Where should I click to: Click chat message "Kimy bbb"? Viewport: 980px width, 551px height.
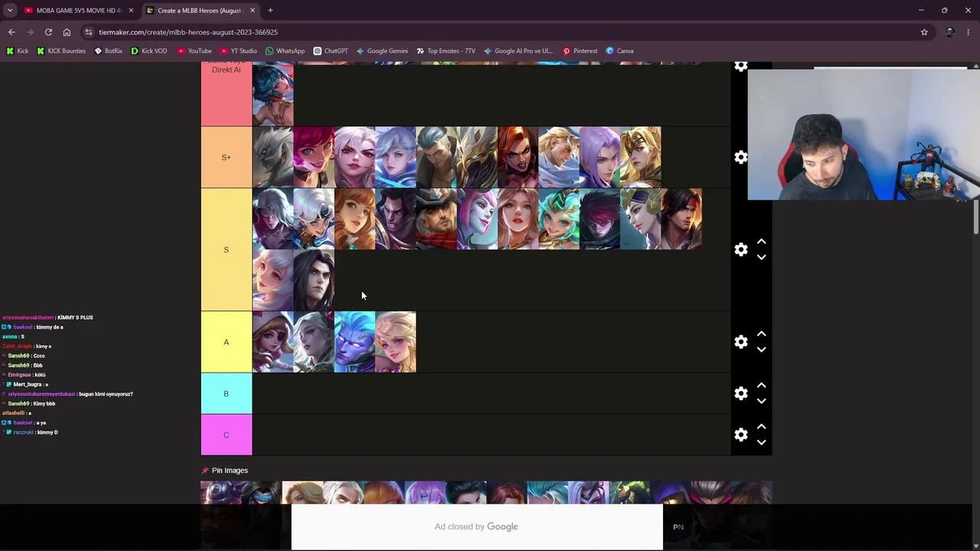coord(44,403)
